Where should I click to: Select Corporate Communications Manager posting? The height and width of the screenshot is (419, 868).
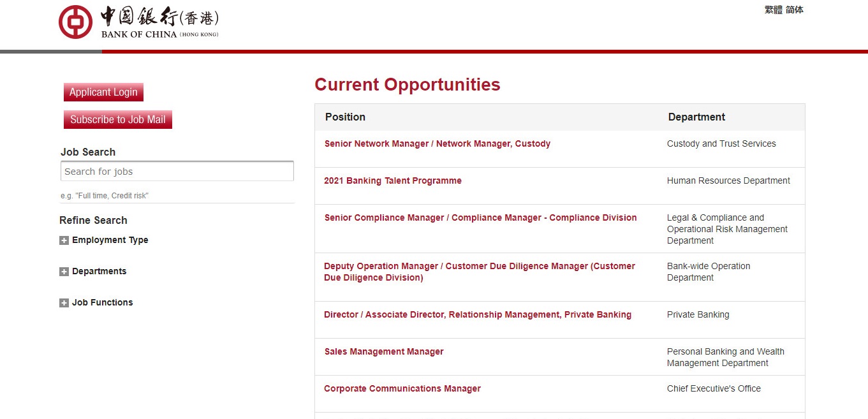(402, 388)
